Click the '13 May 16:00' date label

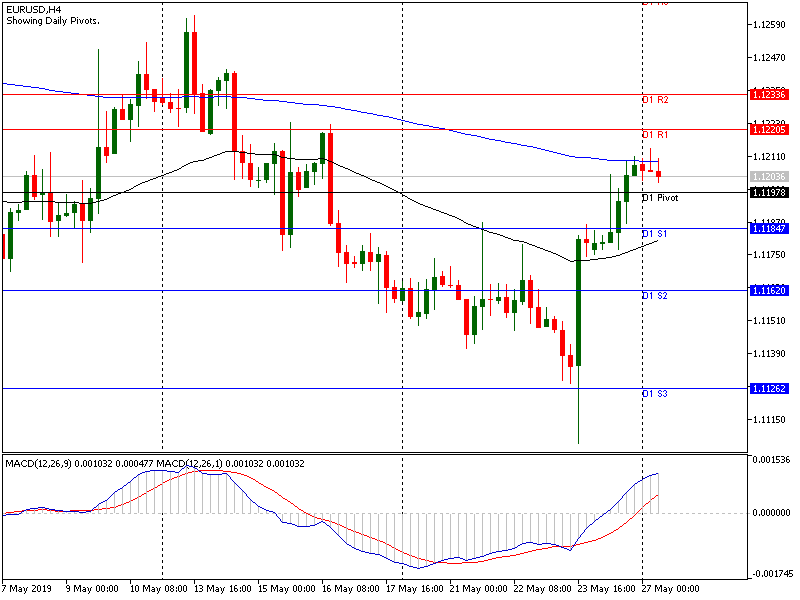(x=220, y=588)
